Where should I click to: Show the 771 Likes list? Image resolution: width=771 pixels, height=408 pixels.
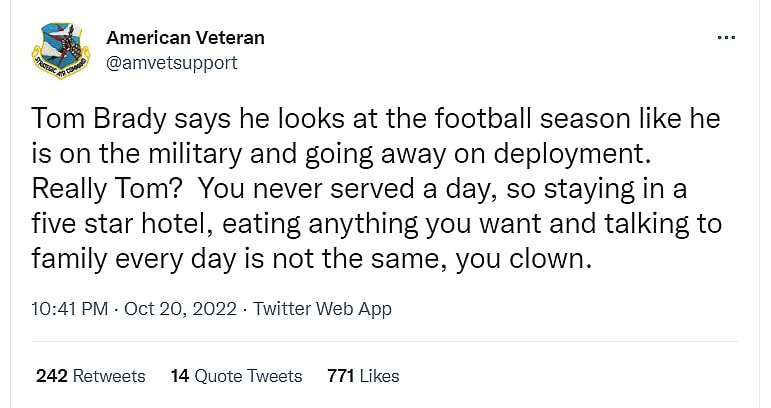click(363, 376)
